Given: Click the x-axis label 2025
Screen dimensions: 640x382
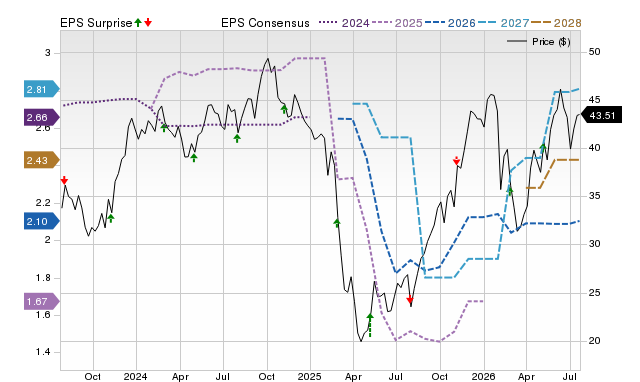Looking at the screenshot, I should [309, 376].
